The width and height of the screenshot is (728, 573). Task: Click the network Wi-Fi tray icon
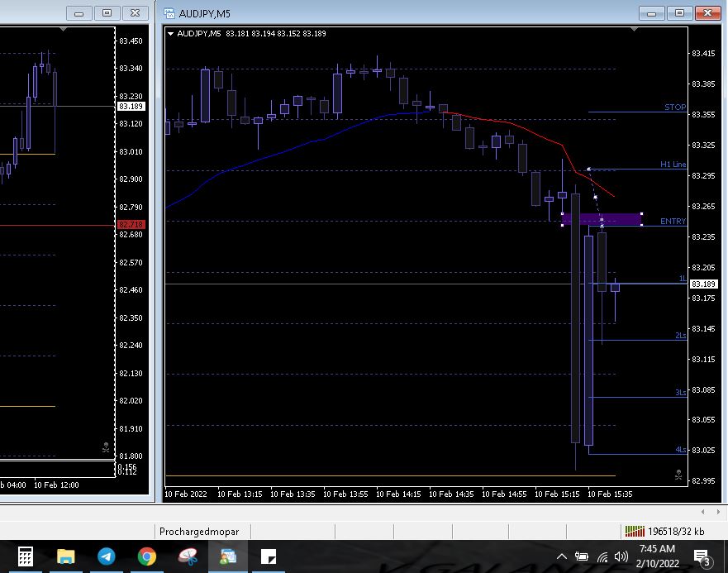tap(602, 556)
